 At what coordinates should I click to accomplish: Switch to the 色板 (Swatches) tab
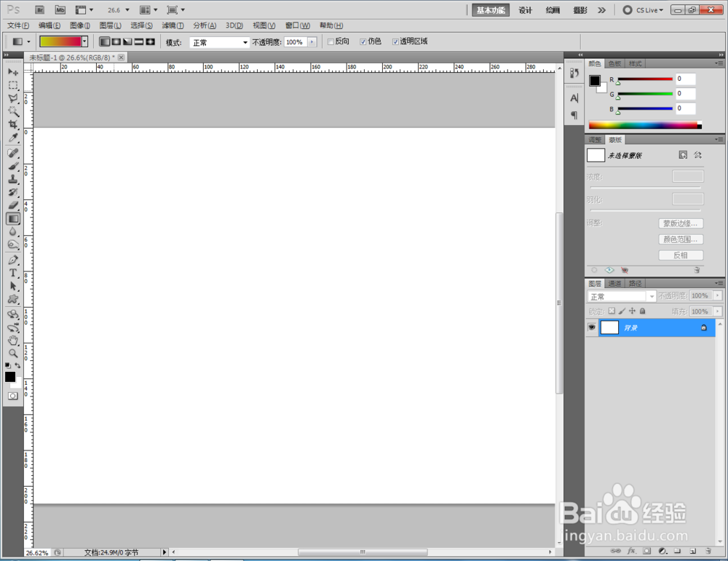pos(614,63)
